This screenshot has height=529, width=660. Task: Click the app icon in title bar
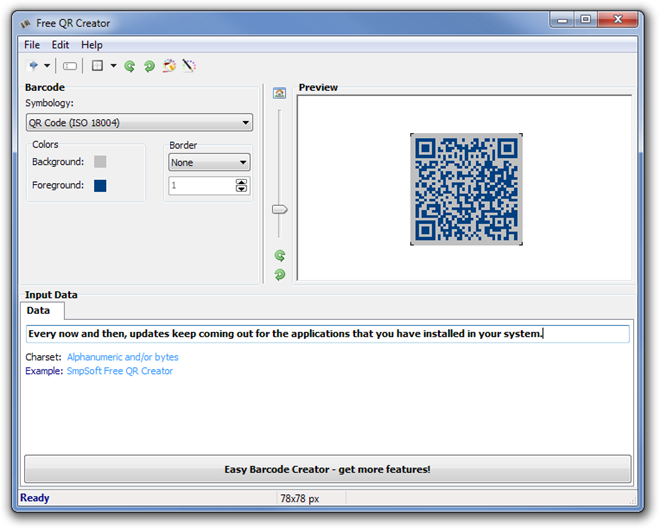[x=26, y=24]
